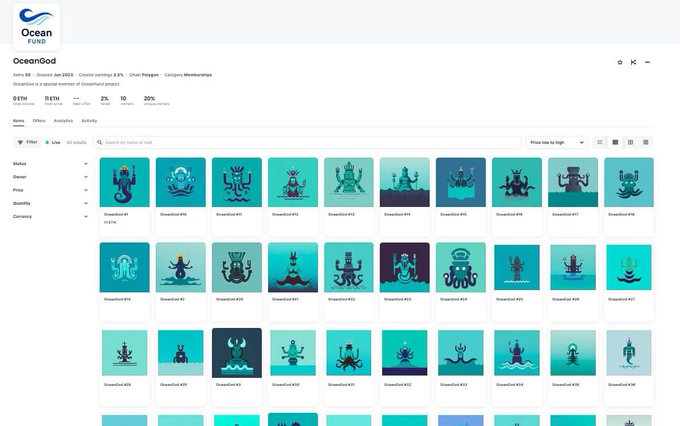Expand the Status filter section
680x426 pixels.
[x=50, y=164]
